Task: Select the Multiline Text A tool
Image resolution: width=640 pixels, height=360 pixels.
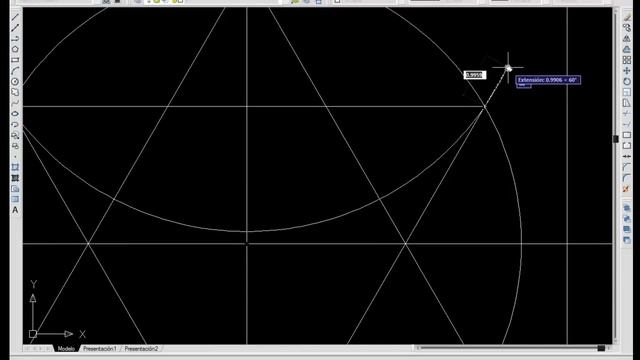Action: [x=15, y=210]
